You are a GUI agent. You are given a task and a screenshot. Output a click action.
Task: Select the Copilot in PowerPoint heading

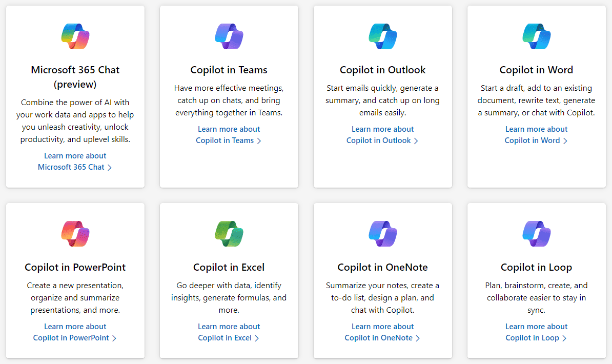pos(75,267)
